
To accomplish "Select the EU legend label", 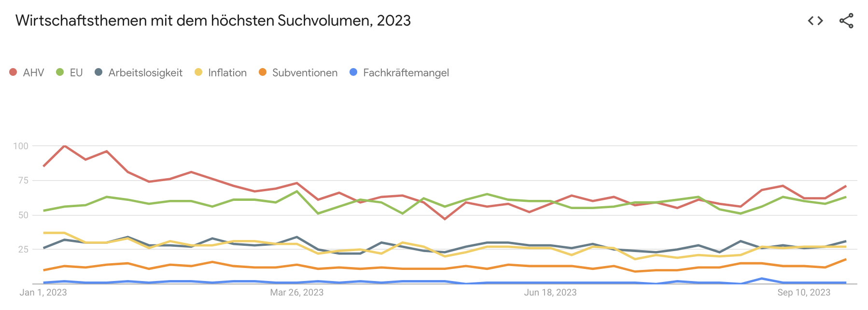I will point(76,73).
